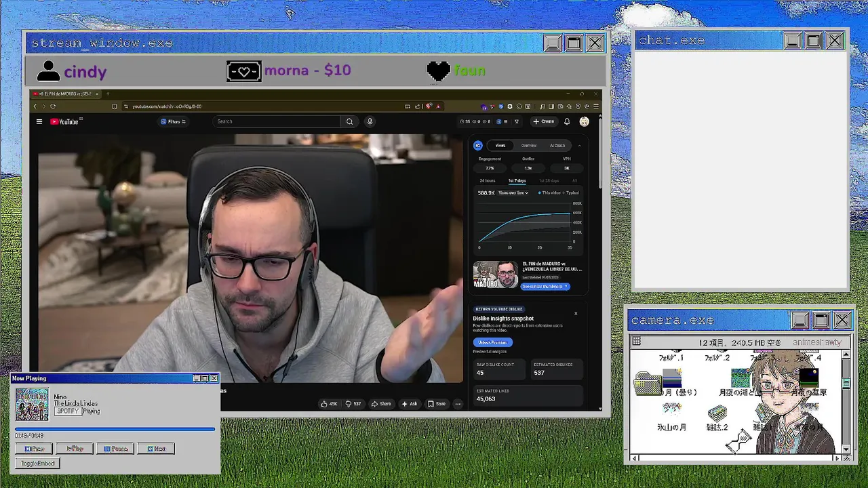Click the Share button under video
The height and width of the screenshot is (488, 868).
[380, 404]
